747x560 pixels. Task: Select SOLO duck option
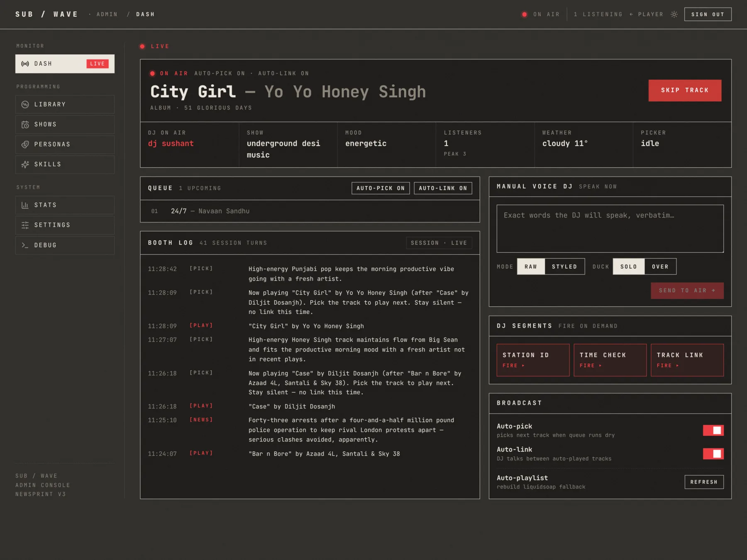click(x=628, y=267)
